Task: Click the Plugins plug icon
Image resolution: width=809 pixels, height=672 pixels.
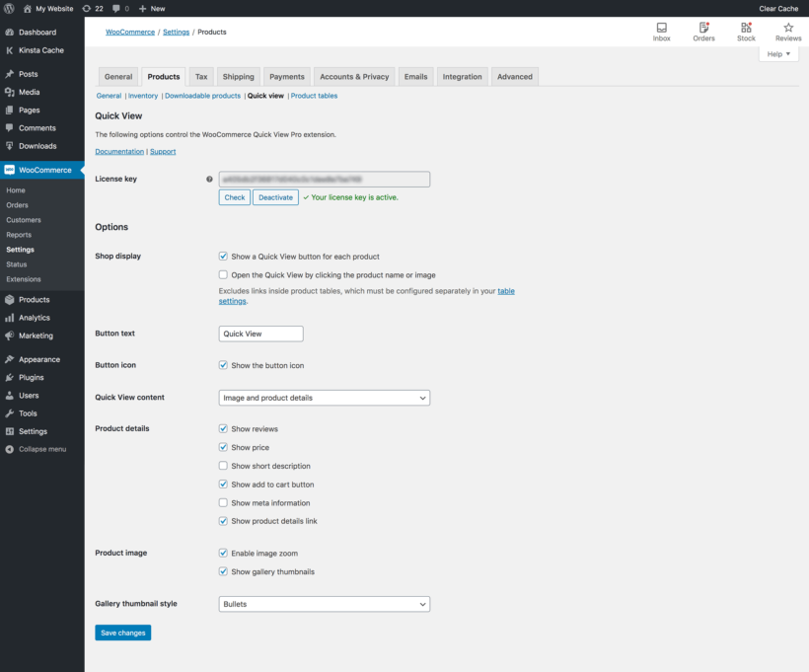Action: click(9, 377)
